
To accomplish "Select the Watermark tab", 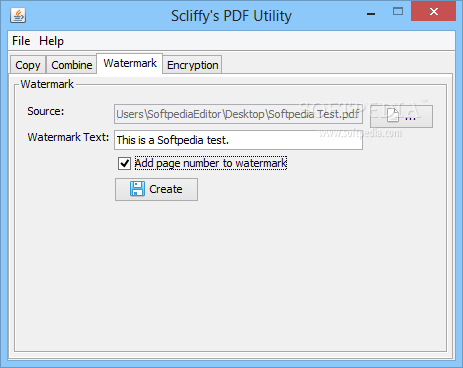I will click(x=130, y=63).
